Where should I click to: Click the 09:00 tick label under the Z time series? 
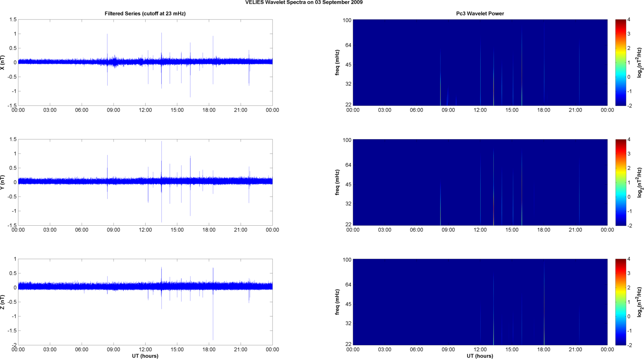click(114, 349)
